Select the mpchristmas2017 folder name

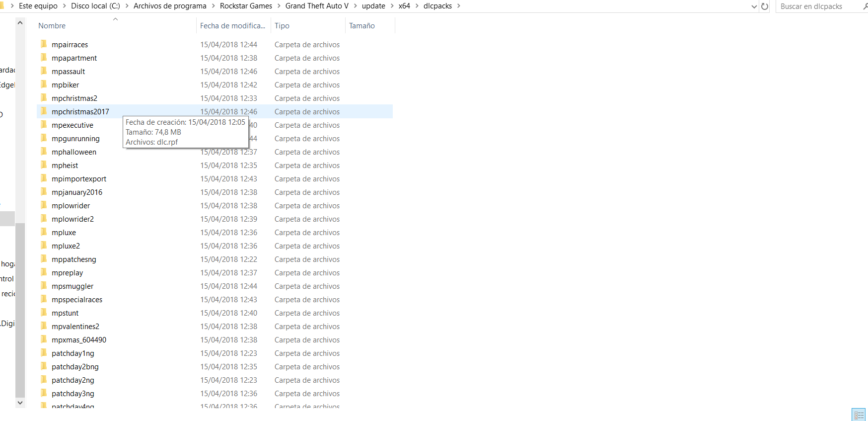point(80,112)
